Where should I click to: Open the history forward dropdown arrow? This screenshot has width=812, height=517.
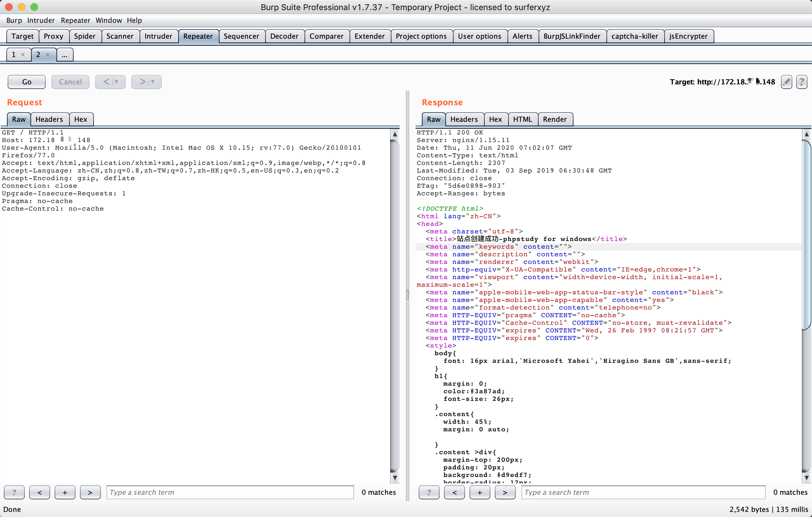click(x=153, y=82)
